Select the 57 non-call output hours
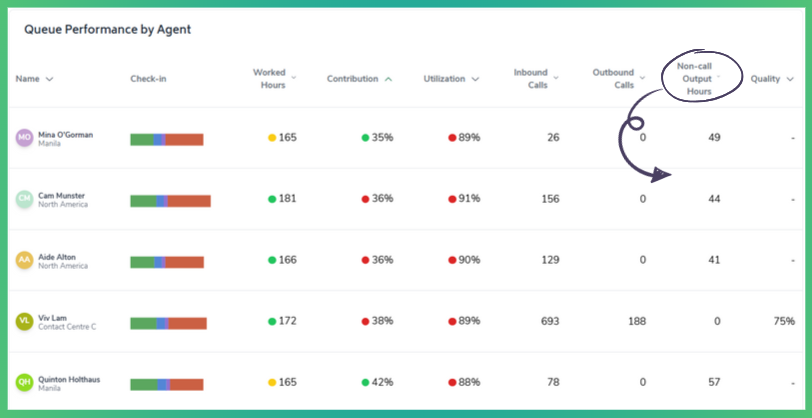812x418 pixels. 714,382
